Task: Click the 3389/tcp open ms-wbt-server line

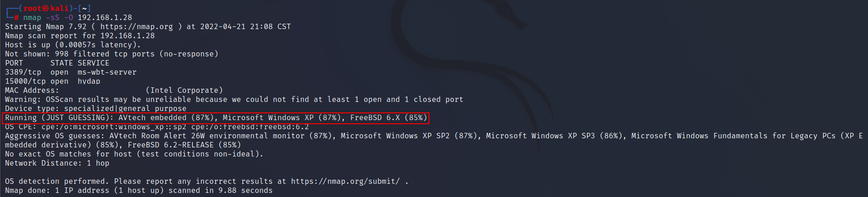Action: pos(71,72)
